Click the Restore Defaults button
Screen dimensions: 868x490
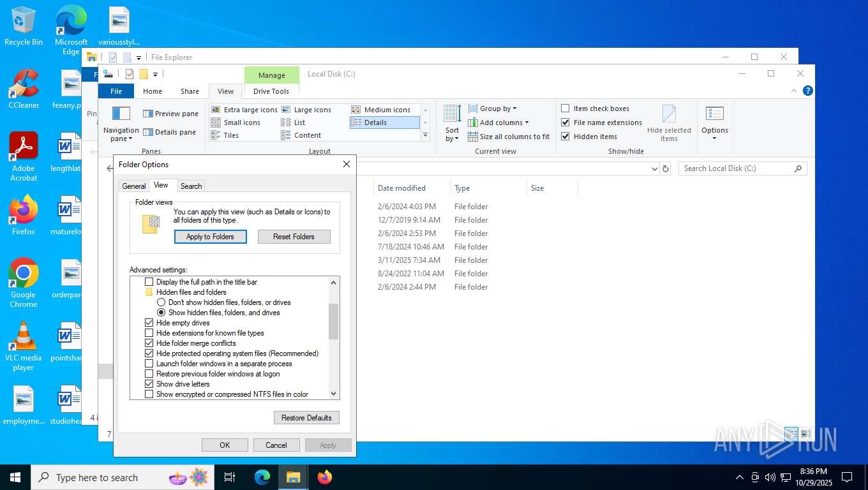pos(306,418)
